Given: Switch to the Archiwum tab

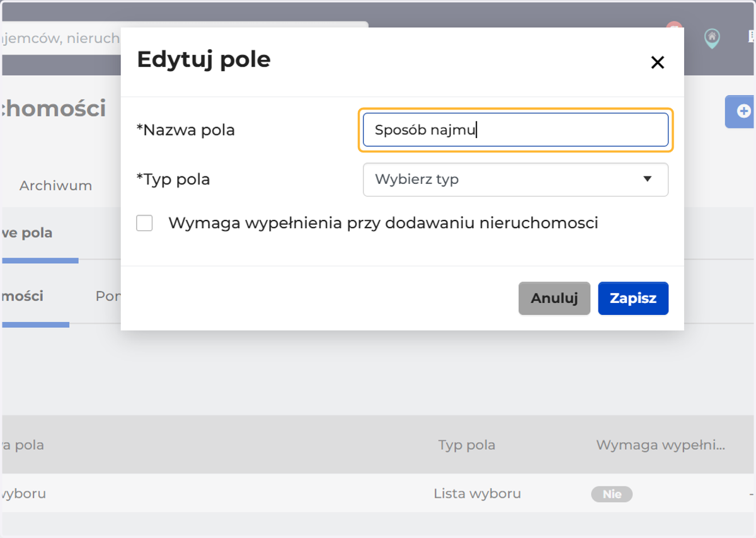Looking at the screenshot, I should (x=55, y=186).
